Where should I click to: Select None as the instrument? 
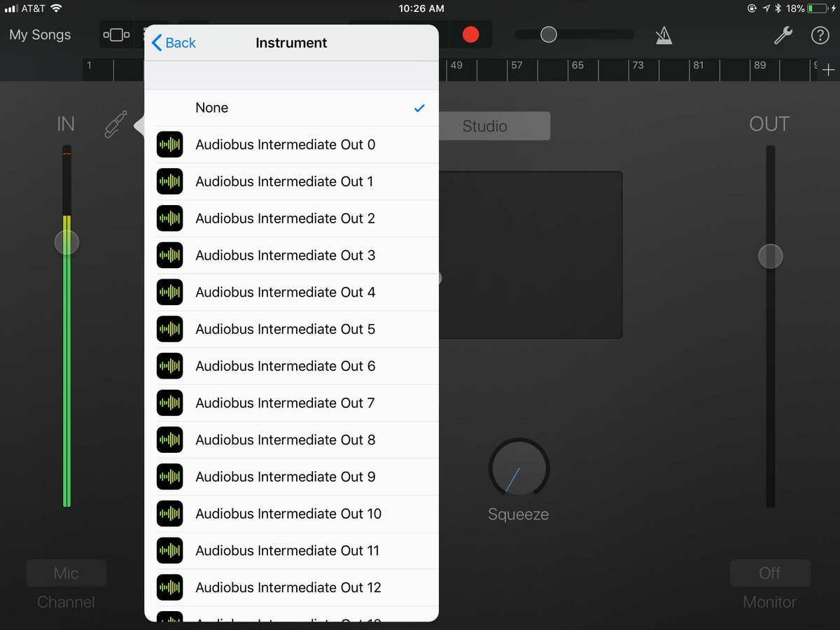pyautogui.click(x=291, y=108)
